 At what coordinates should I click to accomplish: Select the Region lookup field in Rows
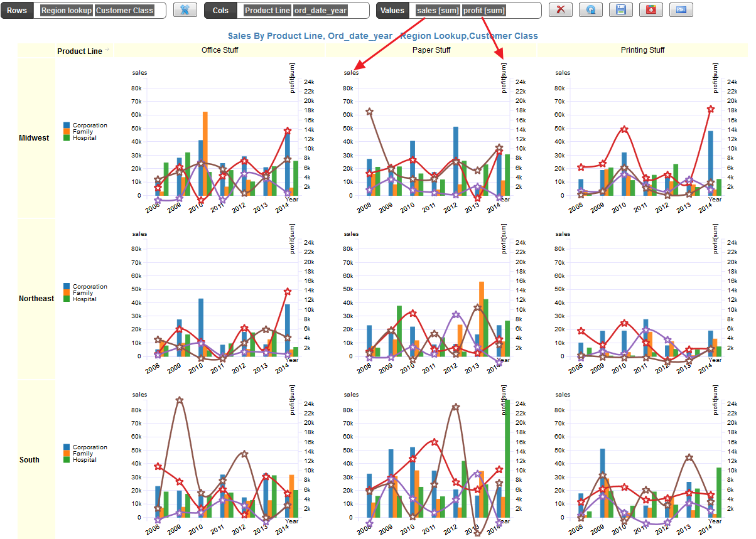click(x=67, y=11)
